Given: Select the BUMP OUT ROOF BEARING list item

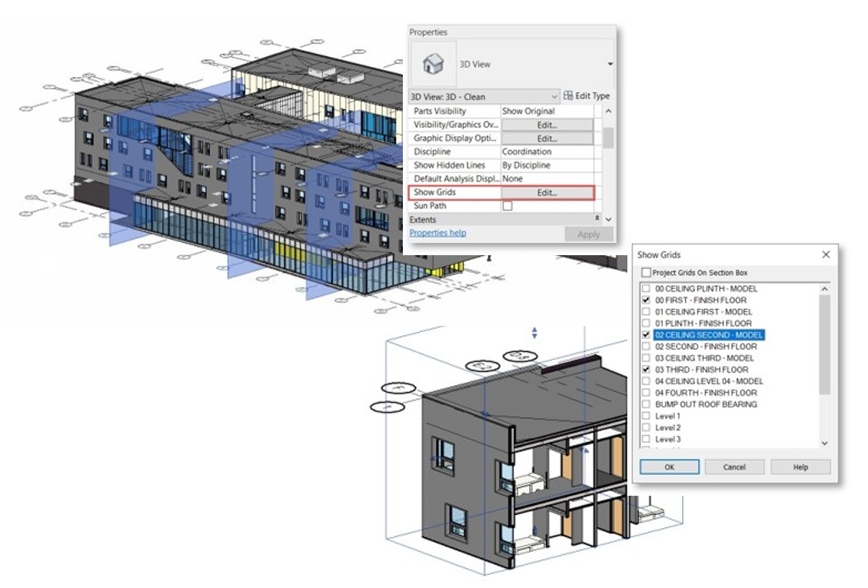Looking at the screenshot, I should pos(705,404).
